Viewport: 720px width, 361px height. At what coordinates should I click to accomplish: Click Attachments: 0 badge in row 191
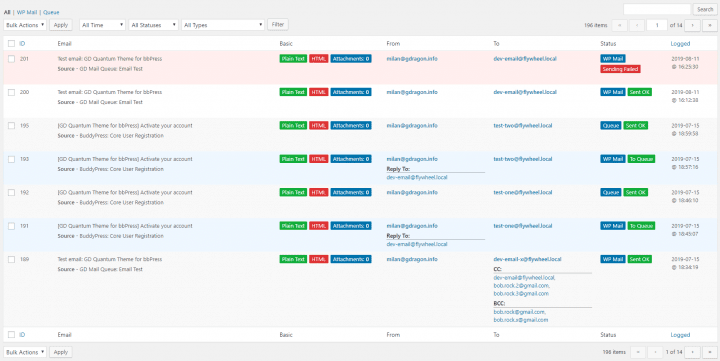pyautogui.click(x=351, y=226)
